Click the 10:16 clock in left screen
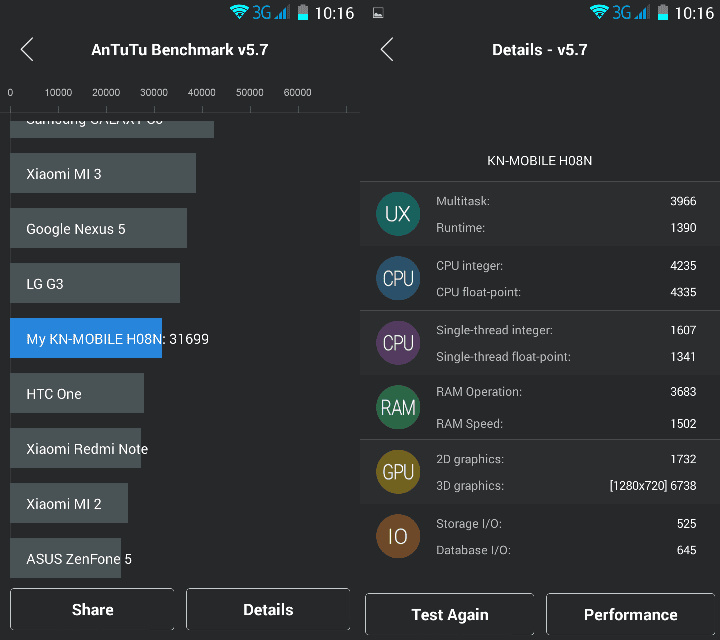The height and width of the screenshot is (640, 720). coord(334,13)
